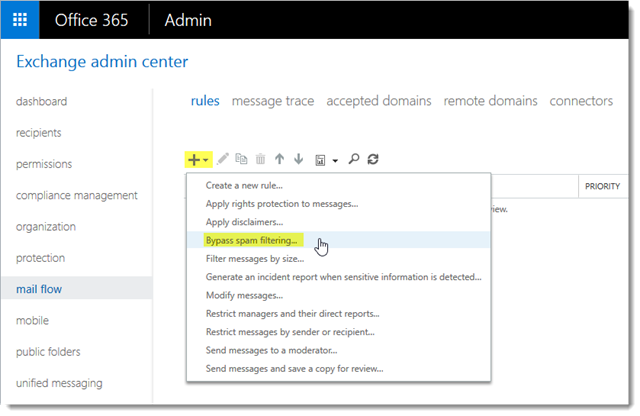
Task: Open permissions in the left navigation
Action: [x=44, y=164]
